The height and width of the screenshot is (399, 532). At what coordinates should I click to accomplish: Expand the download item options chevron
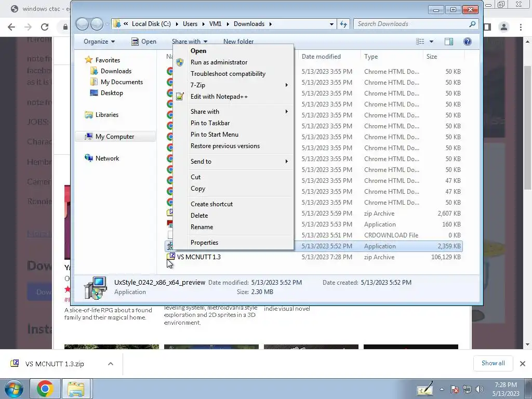110,364
